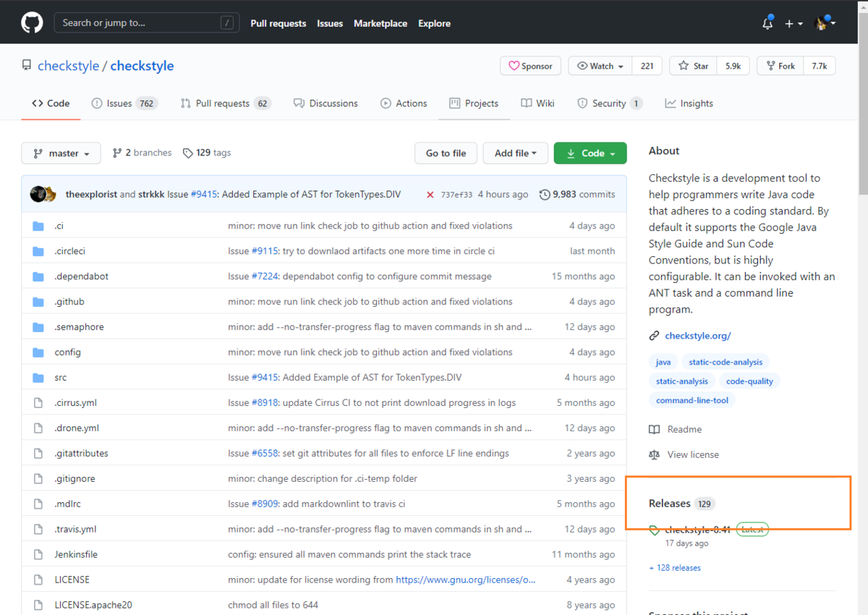Expand the Add file dropdown
868x615 pixels.
click(x=515, y=153)
